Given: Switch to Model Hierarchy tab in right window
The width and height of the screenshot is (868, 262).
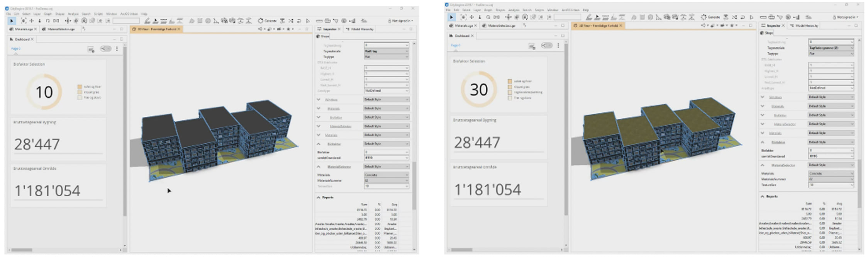Looking at the screenshot, I should click(804, 26).
